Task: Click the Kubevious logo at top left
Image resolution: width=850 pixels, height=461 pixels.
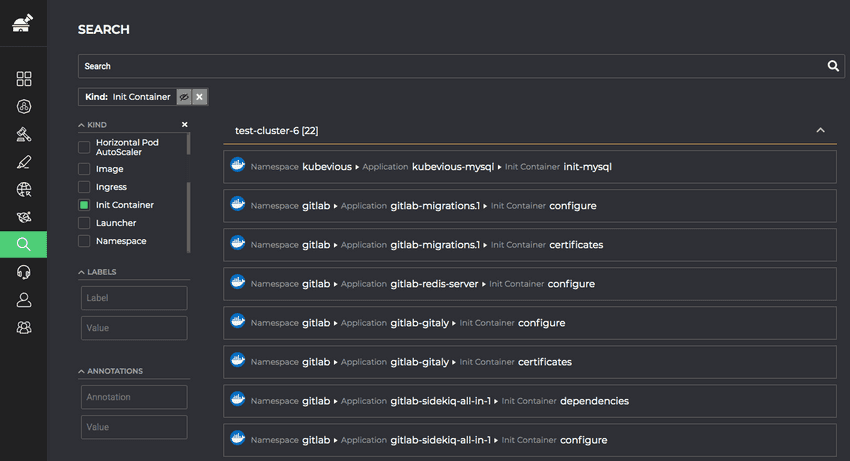Action: 23,23
